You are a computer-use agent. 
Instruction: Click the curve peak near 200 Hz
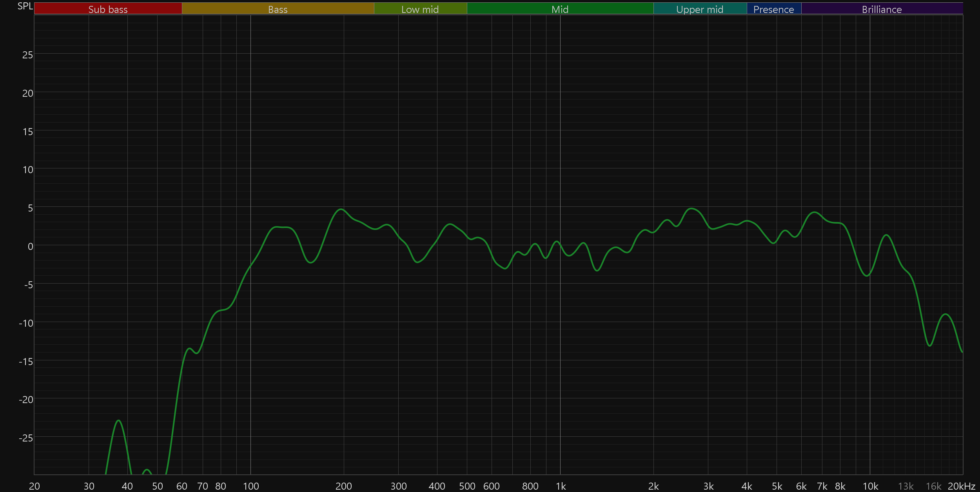point(341,209)
